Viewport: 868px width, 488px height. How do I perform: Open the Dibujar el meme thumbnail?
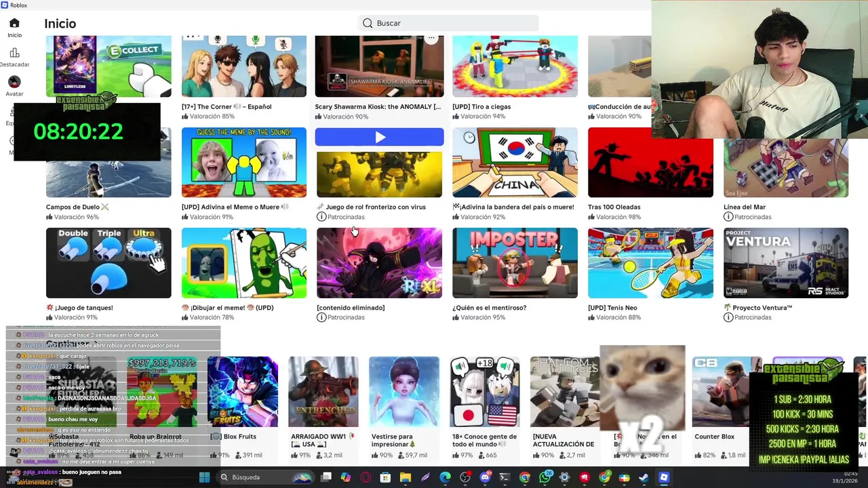point(244,263)
